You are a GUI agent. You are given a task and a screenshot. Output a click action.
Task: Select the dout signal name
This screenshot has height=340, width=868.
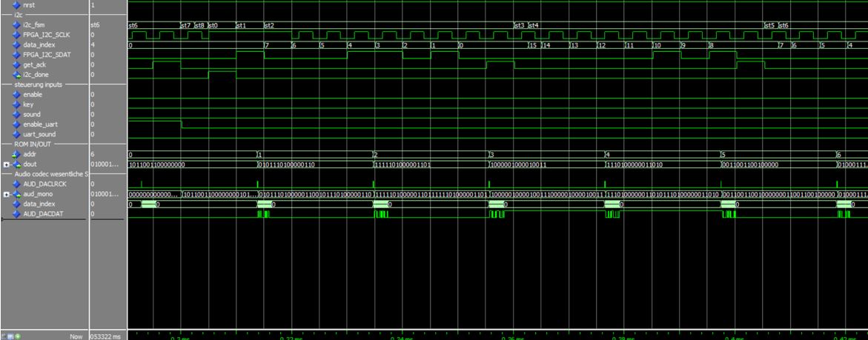click(29, 164)
